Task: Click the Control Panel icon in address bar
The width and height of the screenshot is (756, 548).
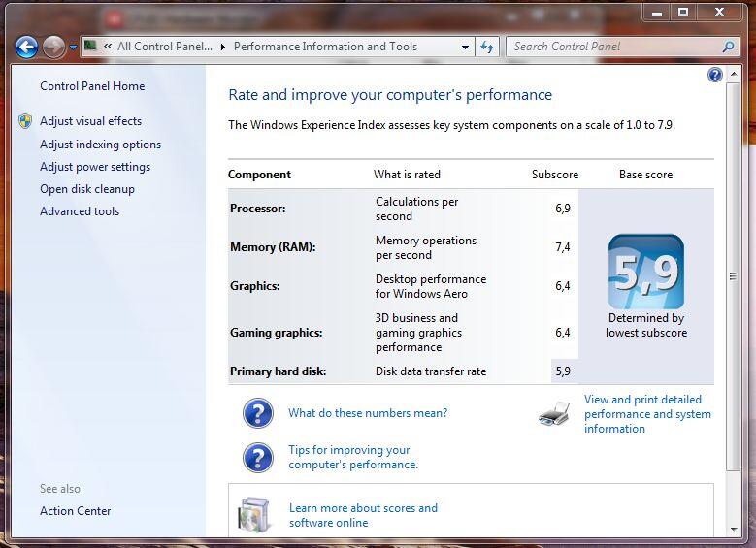Action: 90,46
